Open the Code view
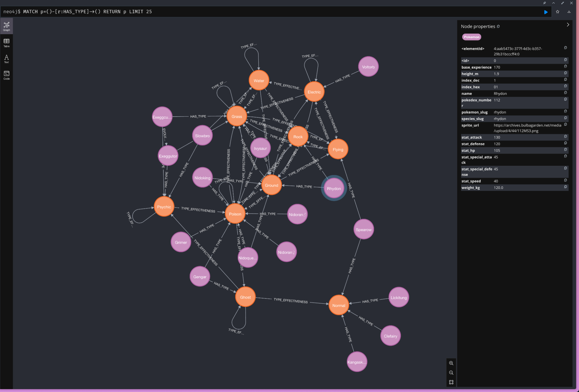Image resolution: width=579 pixels, height=392 pixels. click(x=6, y=75)
